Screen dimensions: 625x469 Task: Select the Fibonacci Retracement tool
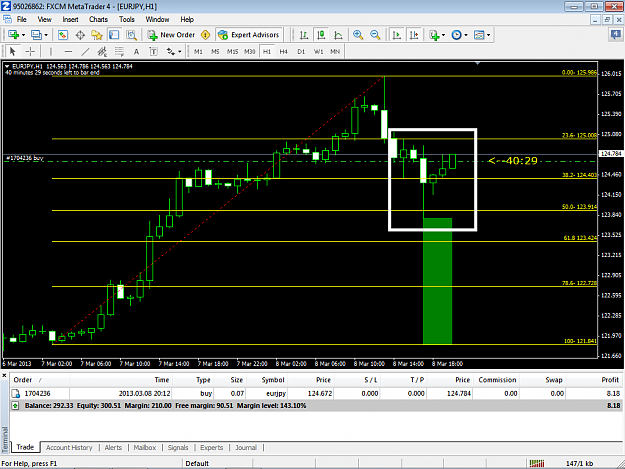(119, 51)
